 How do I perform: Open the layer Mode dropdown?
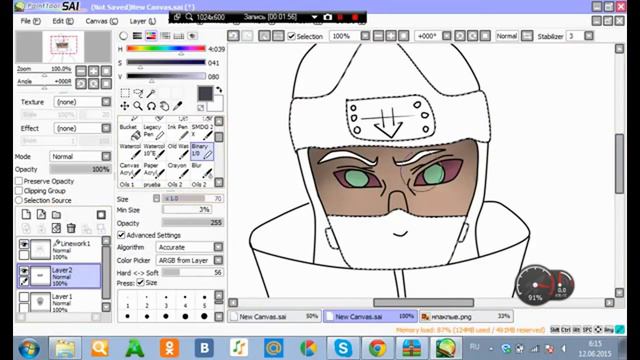click(x=106, y=156)
